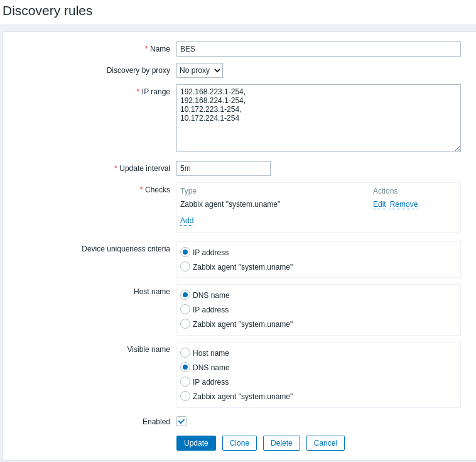
Task: Open the Discovery by proxy dropdown
Action: tap(200, 70)
